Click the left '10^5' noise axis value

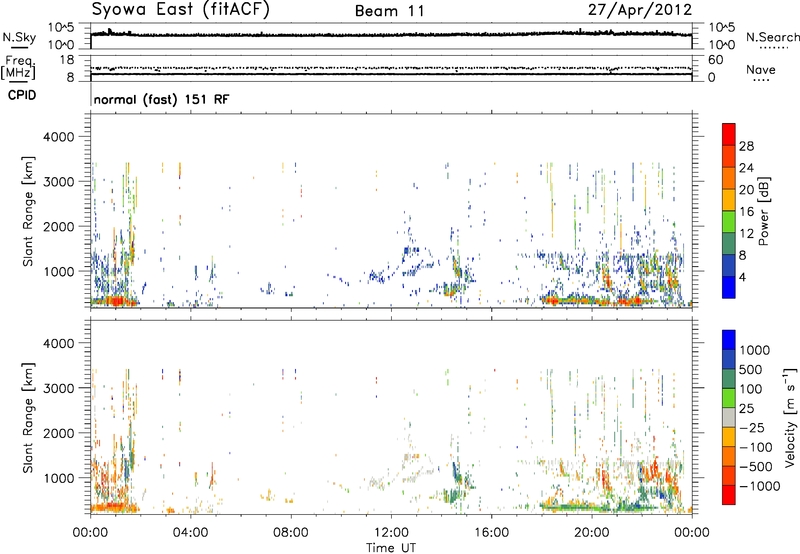[61, 27]
